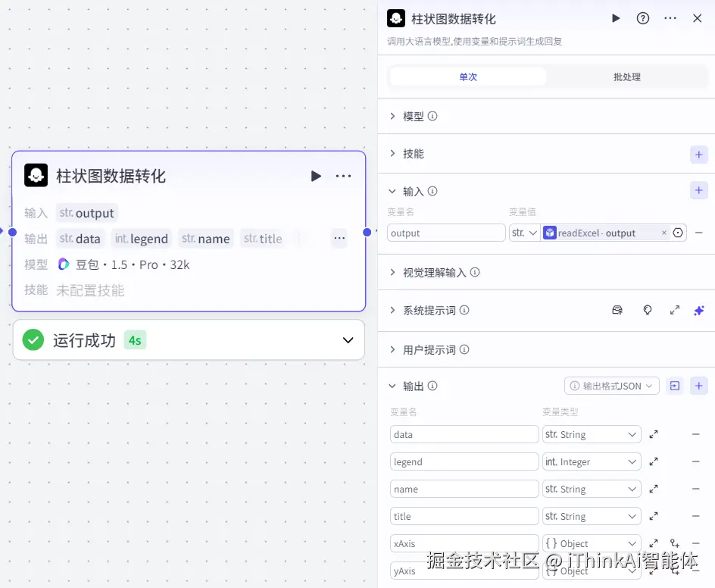Expand the system prompt editor with the arrows icon

[x=673, y=310]
